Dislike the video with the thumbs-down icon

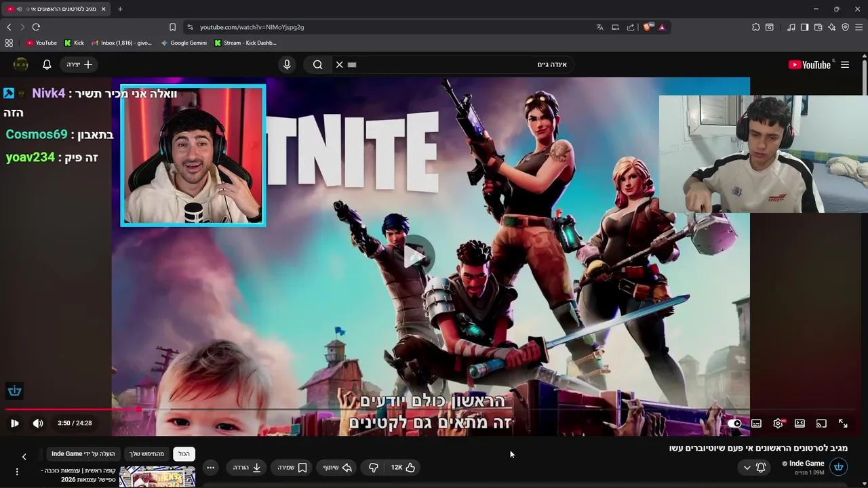[x=373, y=468]
